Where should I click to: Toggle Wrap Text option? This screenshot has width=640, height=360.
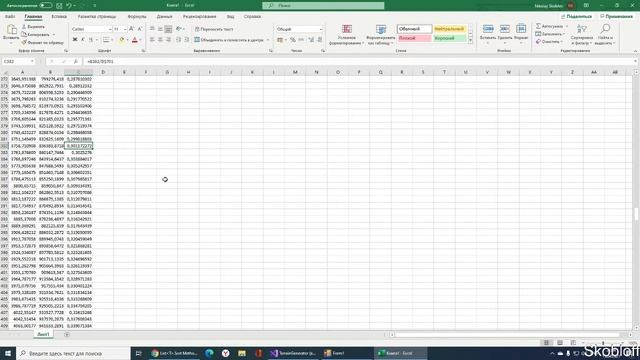coord(214,29)
